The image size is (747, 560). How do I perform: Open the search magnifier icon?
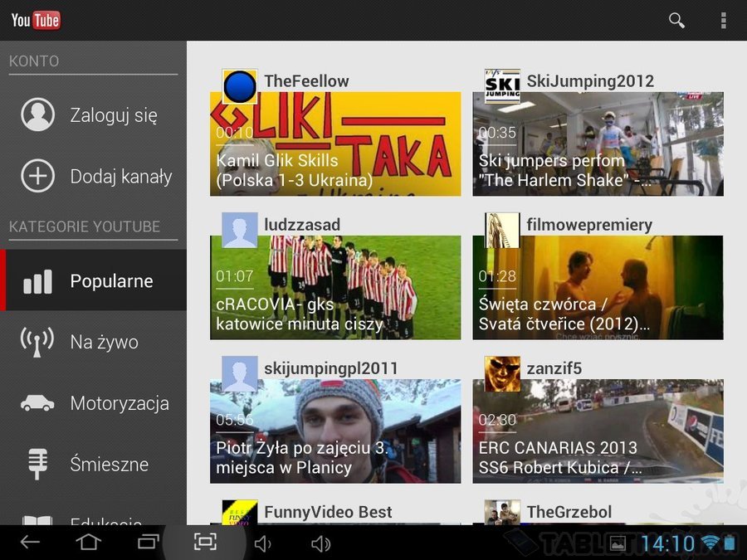click(676, 21)
